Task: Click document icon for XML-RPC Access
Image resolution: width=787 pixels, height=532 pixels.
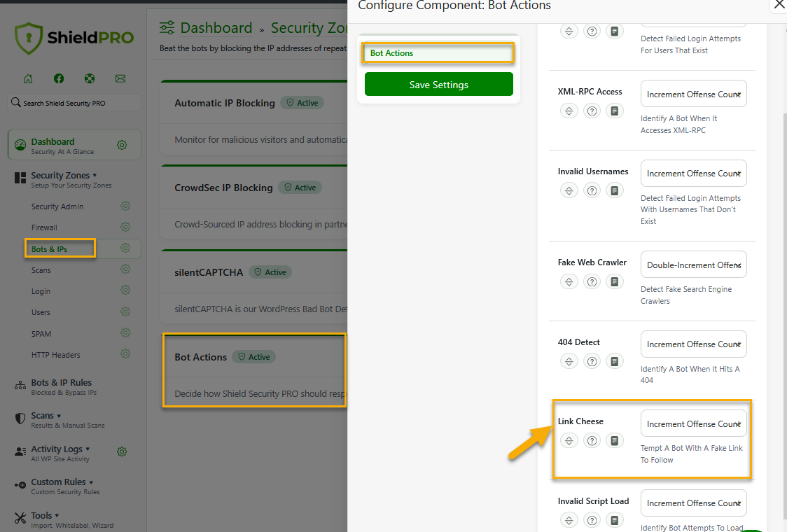Action: click(x=614, y=111)
